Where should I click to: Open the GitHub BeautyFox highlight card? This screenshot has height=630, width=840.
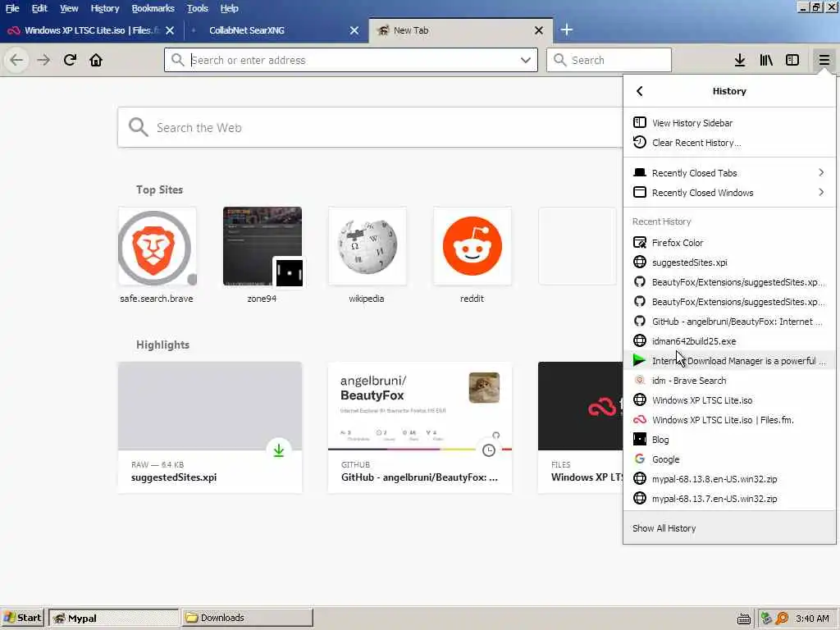pos(420,427)
